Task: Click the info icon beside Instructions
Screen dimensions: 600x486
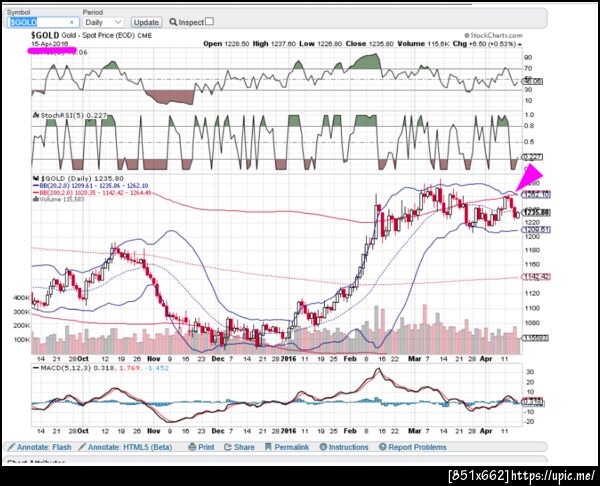Action: click(323, 447)
